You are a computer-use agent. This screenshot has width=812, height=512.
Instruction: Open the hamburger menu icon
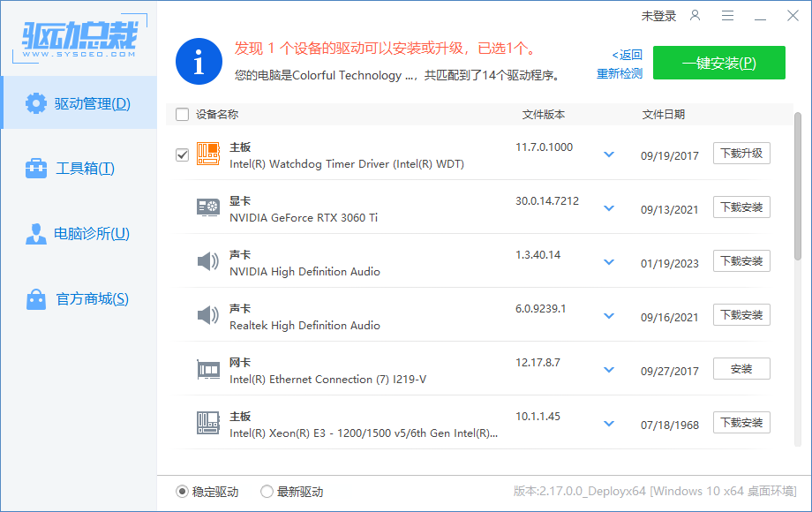(x=727, y=16)
